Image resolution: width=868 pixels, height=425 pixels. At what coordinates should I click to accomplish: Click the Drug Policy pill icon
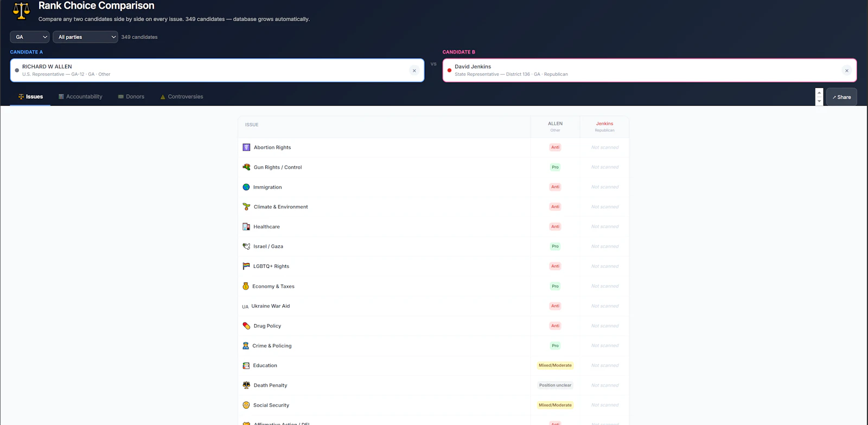click(246, 326)
